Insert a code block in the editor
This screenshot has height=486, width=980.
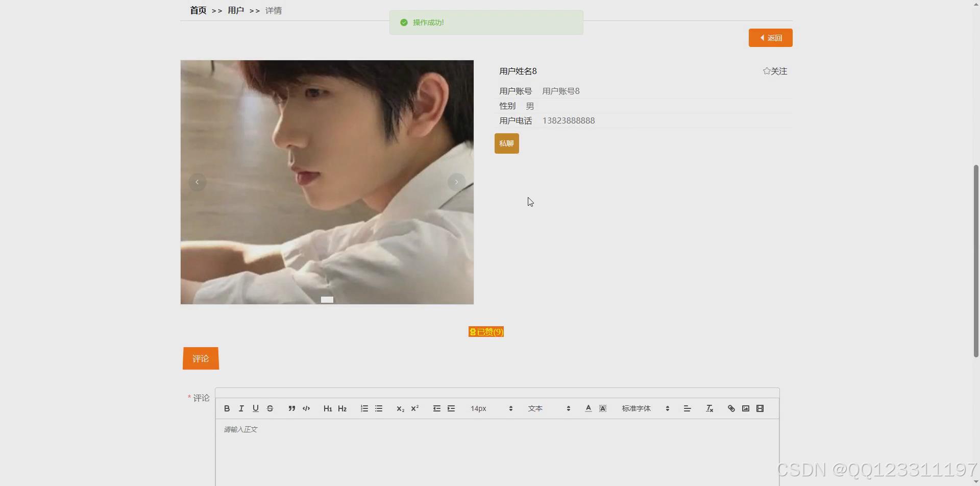(306, 408)
